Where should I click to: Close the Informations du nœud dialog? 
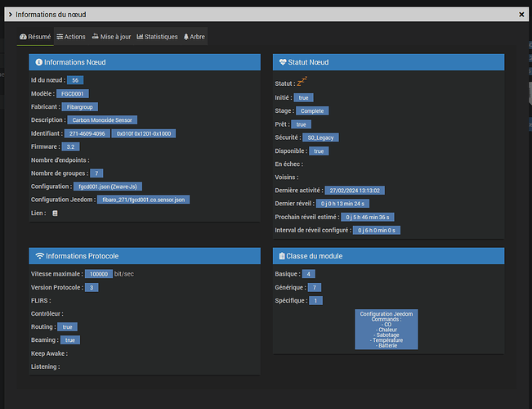point(521,14)
